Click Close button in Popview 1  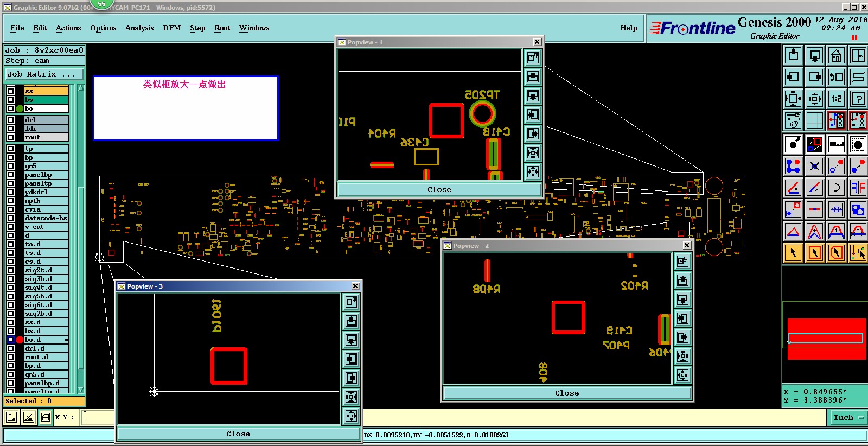tap(439, 189)
